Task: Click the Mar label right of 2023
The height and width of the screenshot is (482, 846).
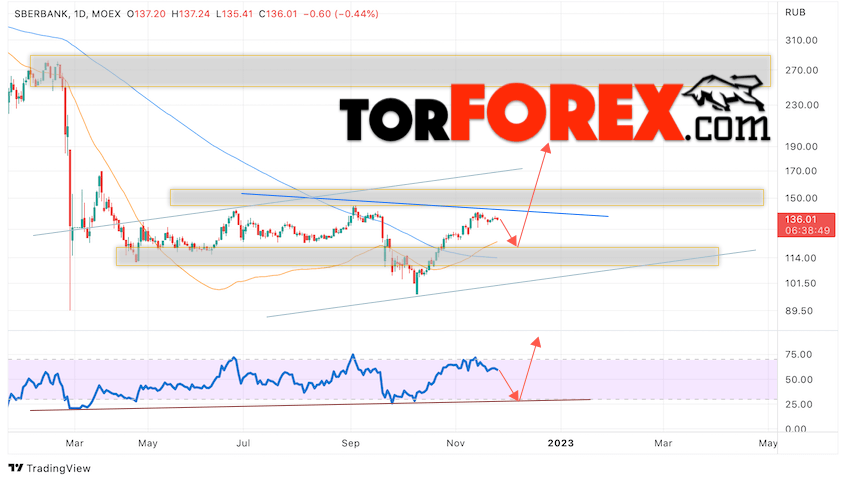Action: (663, 443)
